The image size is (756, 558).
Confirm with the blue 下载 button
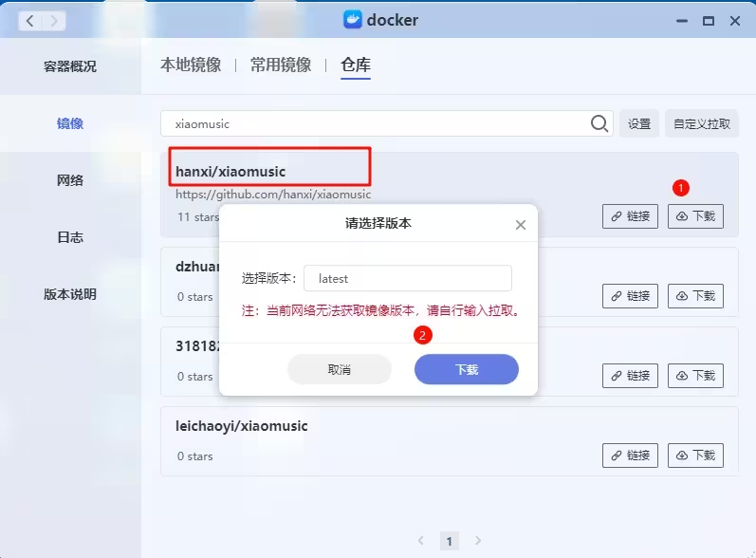click(x=467, y=369)
